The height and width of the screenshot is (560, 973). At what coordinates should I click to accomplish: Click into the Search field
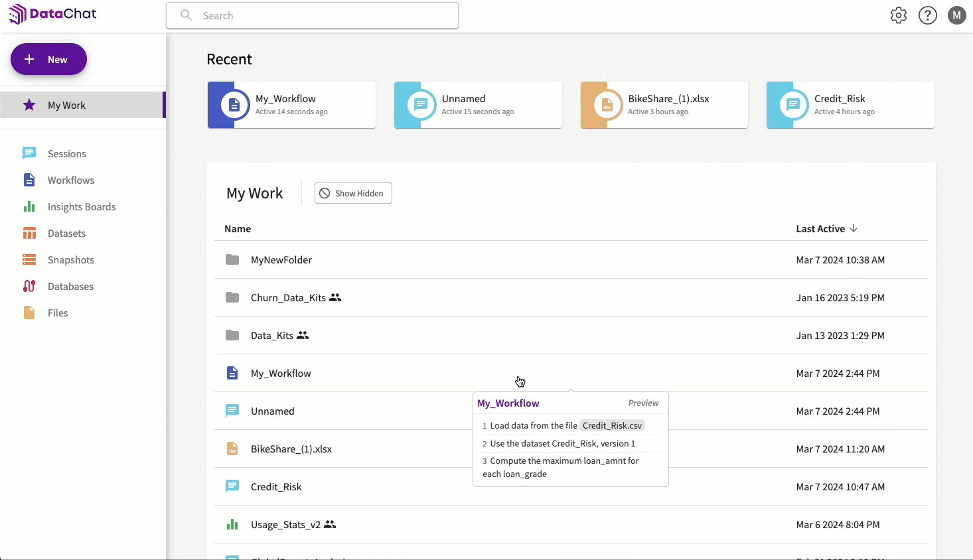(x=312, y=15)
